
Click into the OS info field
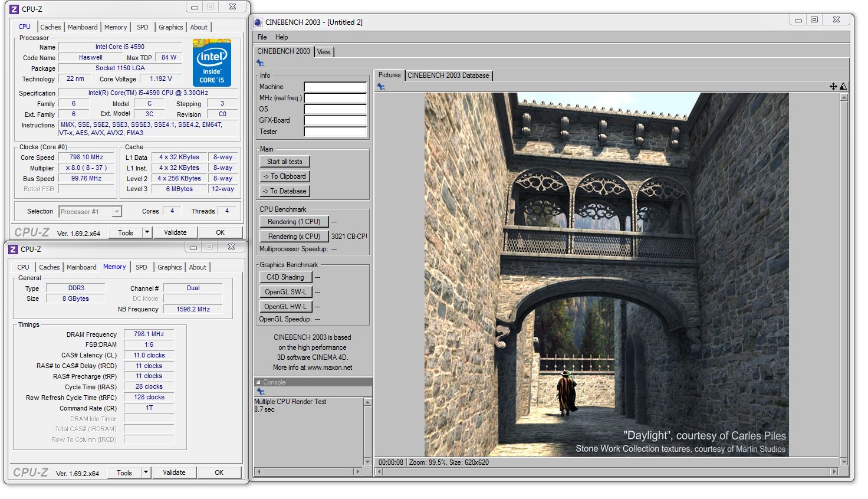pyautogui.click(x=335, y=109)
